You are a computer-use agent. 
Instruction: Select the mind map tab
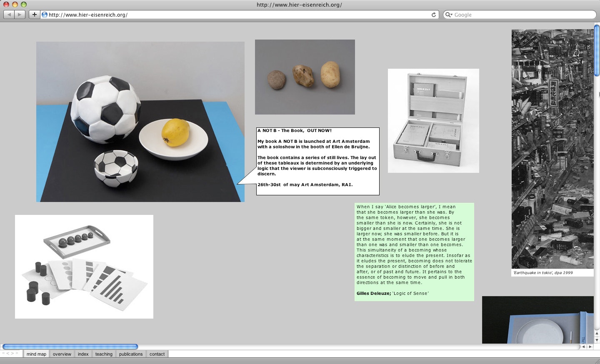(x=36, y=354)
